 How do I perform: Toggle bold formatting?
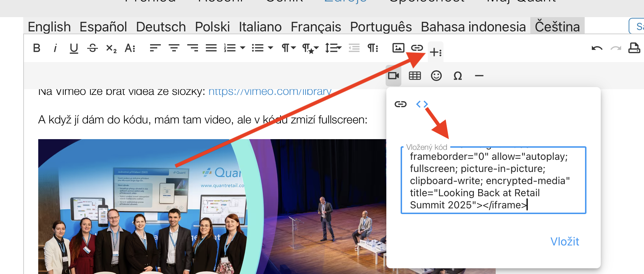point(36,48)
